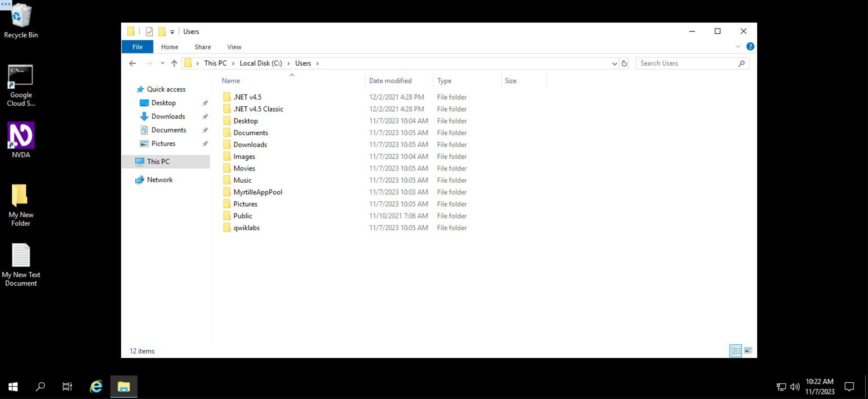Launch Google Cloud SDK Shell shortcut
This screenshot has height=399, width=868.
[x=21, y=85]
